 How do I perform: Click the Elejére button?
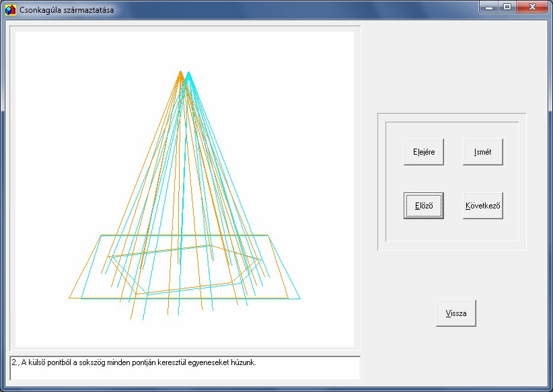click(x=423, y=152)
